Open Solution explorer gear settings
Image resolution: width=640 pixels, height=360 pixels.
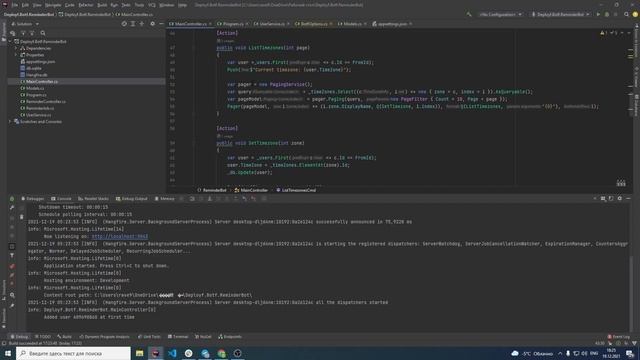pyautogui.click(x=153, y=24)
